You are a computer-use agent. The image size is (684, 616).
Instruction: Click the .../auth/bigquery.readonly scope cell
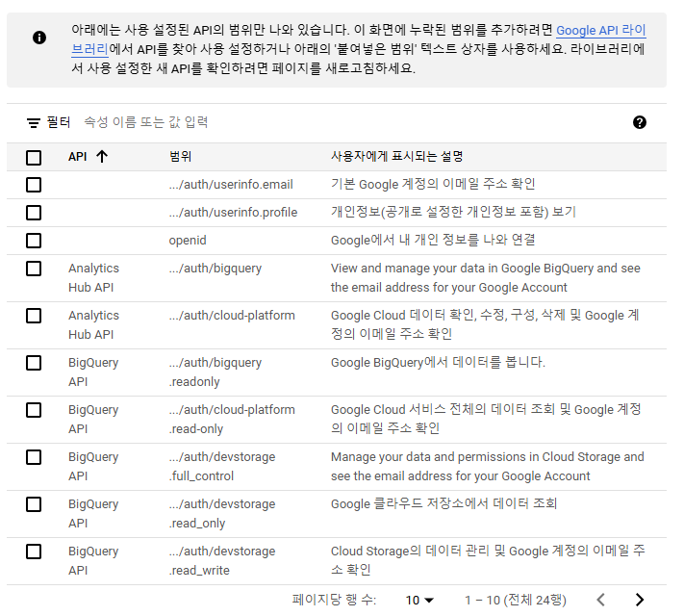pos(215,372)
